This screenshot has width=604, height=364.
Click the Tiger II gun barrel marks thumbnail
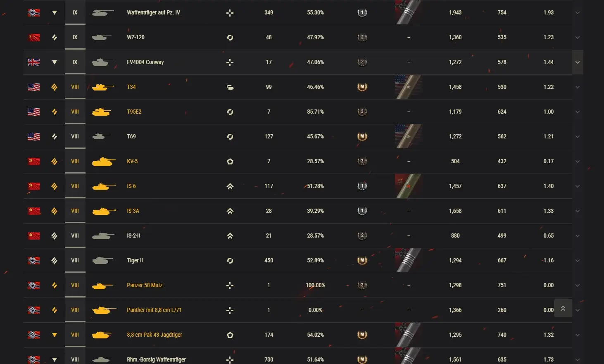pos(408,260)
